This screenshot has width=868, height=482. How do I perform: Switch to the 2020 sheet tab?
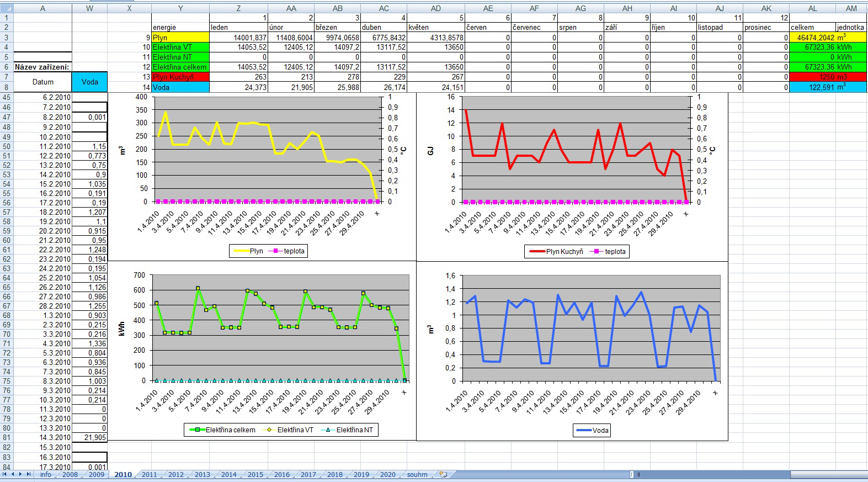tap(388, 474)
